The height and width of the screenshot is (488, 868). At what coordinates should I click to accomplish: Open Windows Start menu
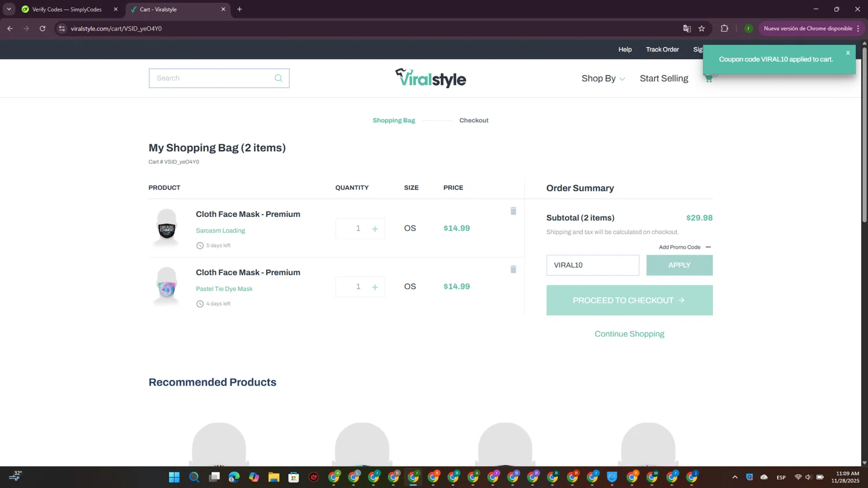174,477
